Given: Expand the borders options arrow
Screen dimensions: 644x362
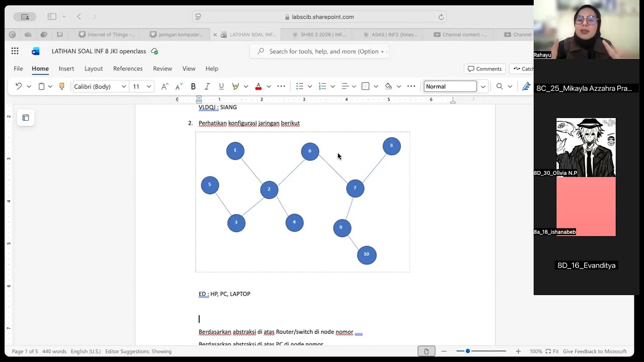Looking at the screenshot, I should (x=376, y=86).
